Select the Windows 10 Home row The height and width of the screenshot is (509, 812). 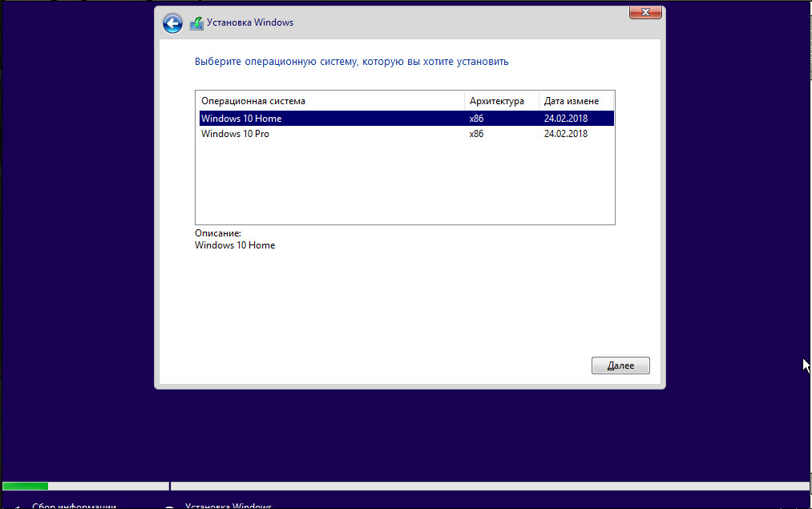tap(406, 119)
